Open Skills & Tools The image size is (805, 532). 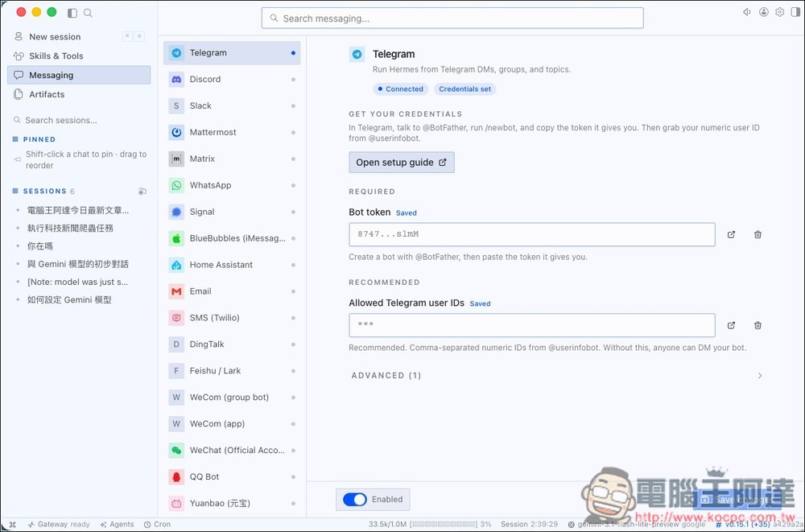79,56
